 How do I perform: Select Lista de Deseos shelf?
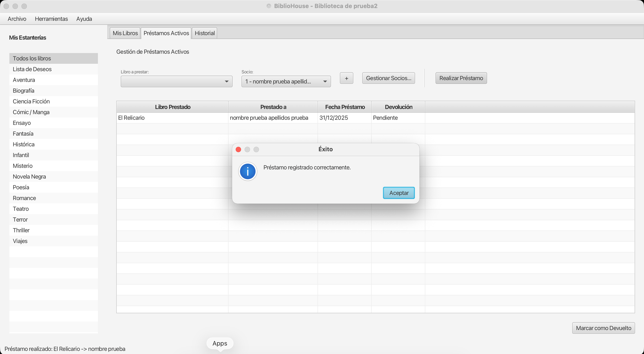[32, 69]
